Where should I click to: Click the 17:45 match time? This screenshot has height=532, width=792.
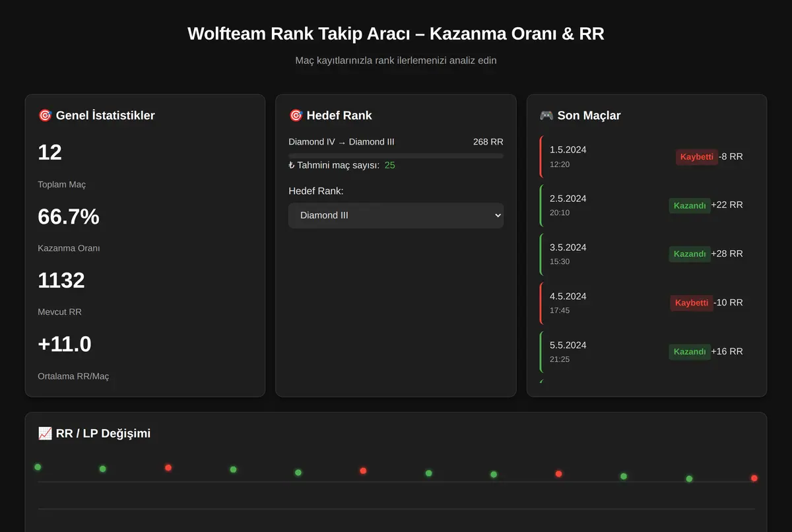560,311
